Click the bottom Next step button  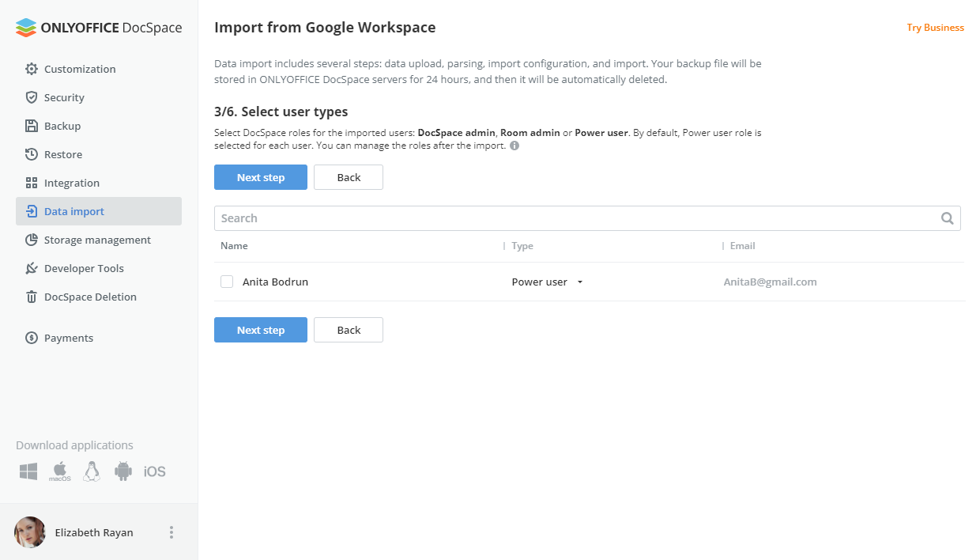pos(261,330)
